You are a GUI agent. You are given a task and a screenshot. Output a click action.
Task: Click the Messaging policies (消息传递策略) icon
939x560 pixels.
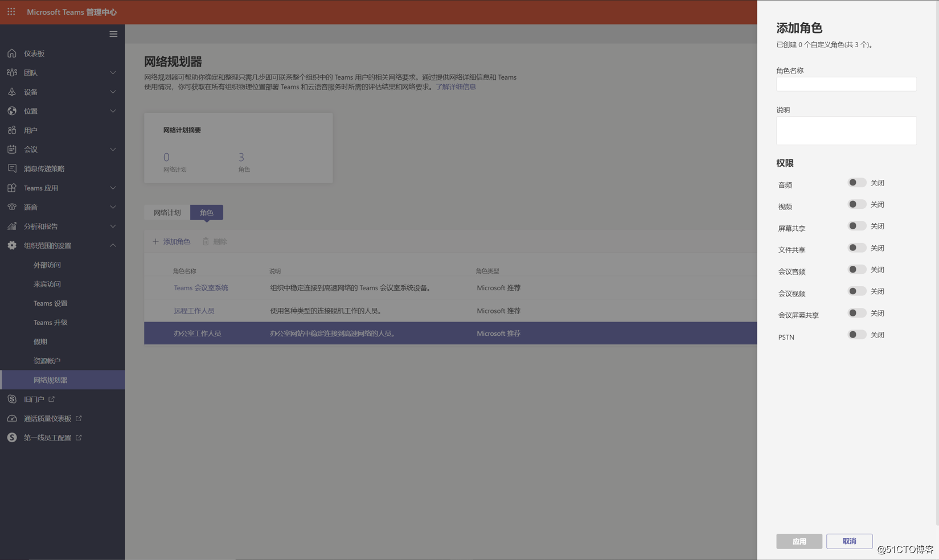pos(12,168)
